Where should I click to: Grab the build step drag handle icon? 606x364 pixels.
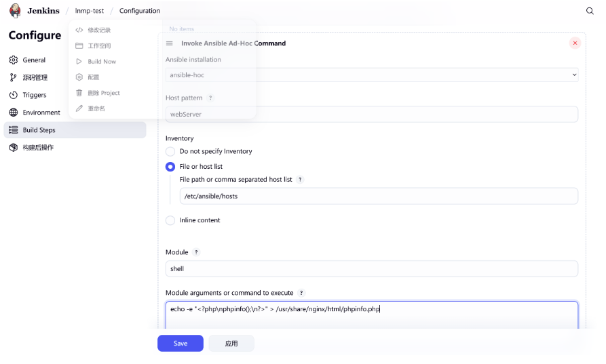(169, 43)
